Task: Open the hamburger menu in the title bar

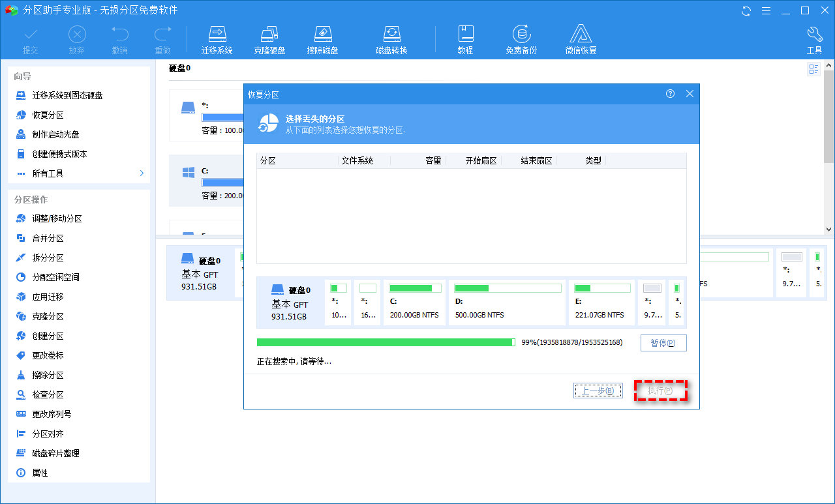Action: [x=767, y=10]
